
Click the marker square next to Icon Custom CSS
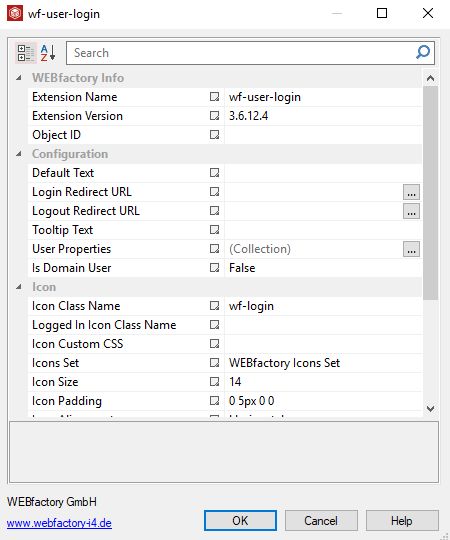[214, 344]
